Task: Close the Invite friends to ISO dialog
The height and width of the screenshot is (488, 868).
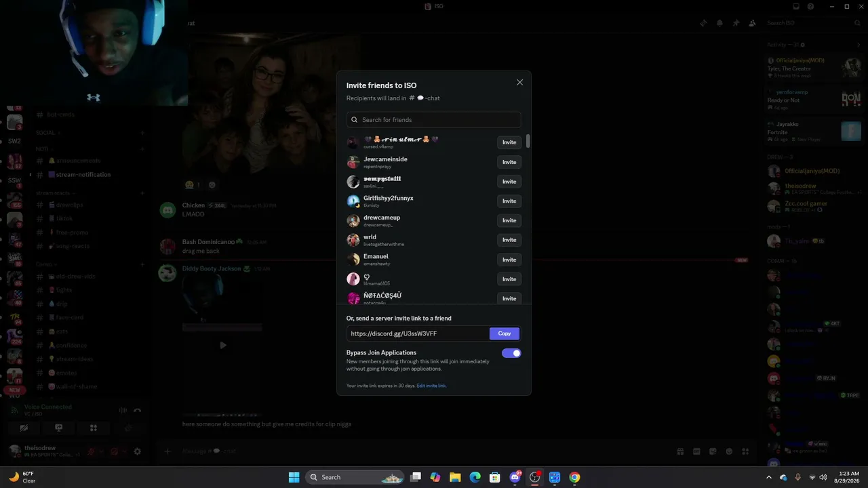Action: click(519, 83)
